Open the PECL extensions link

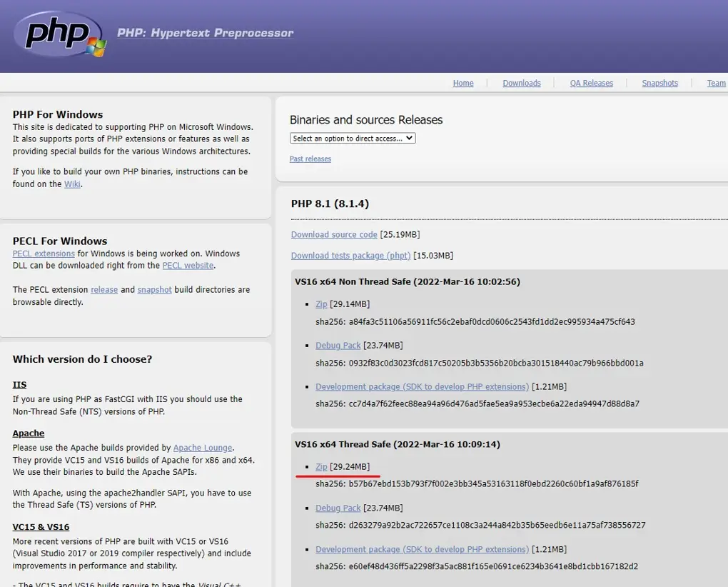[x=44, y=254]
